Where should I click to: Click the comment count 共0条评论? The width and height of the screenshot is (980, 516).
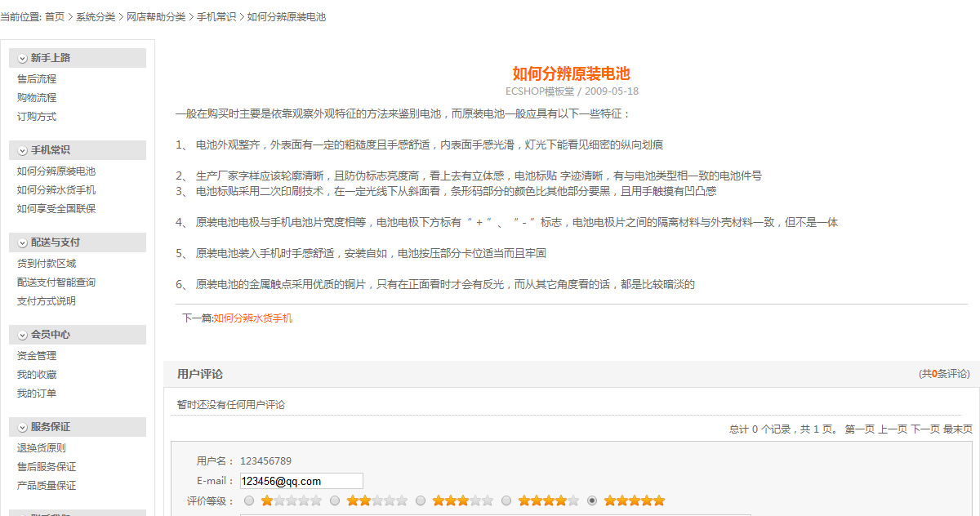[x=945, y=374]
